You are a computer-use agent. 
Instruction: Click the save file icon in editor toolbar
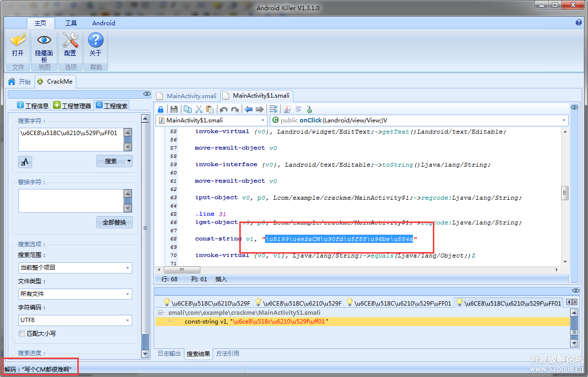tap(174, 109)
